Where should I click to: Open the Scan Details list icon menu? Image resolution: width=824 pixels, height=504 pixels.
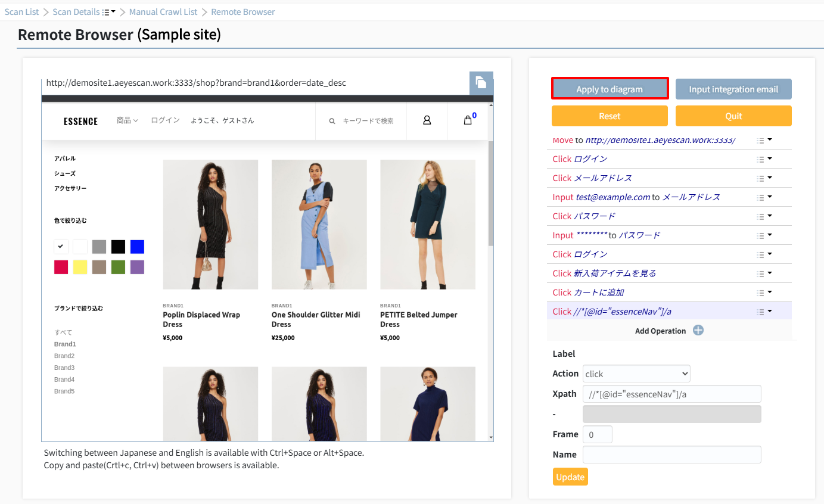(108, 12)
